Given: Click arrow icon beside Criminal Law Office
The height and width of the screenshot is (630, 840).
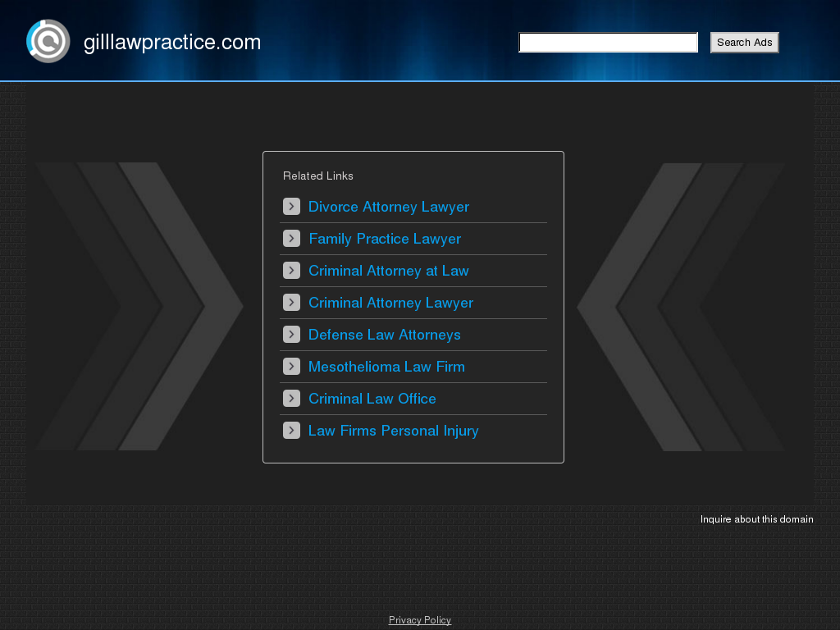Looking at the screenshot, I should click(x=291, y=398).
